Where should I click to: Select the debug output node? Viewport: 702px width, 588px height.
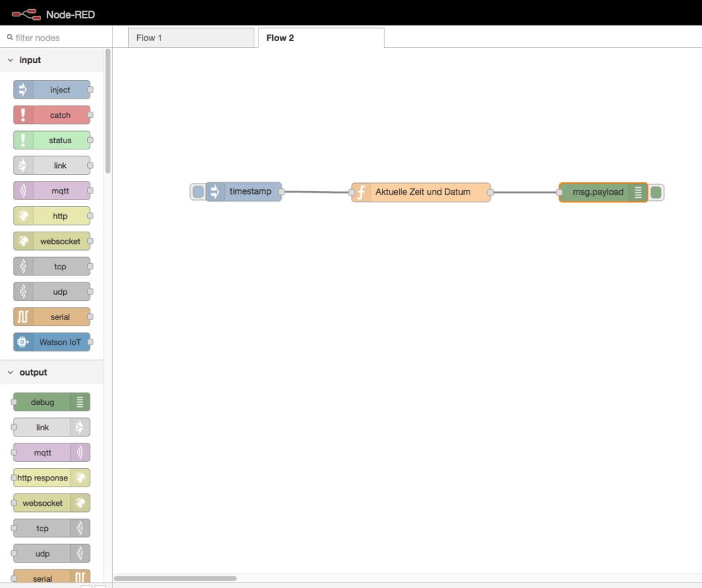[x=51, y=402]
